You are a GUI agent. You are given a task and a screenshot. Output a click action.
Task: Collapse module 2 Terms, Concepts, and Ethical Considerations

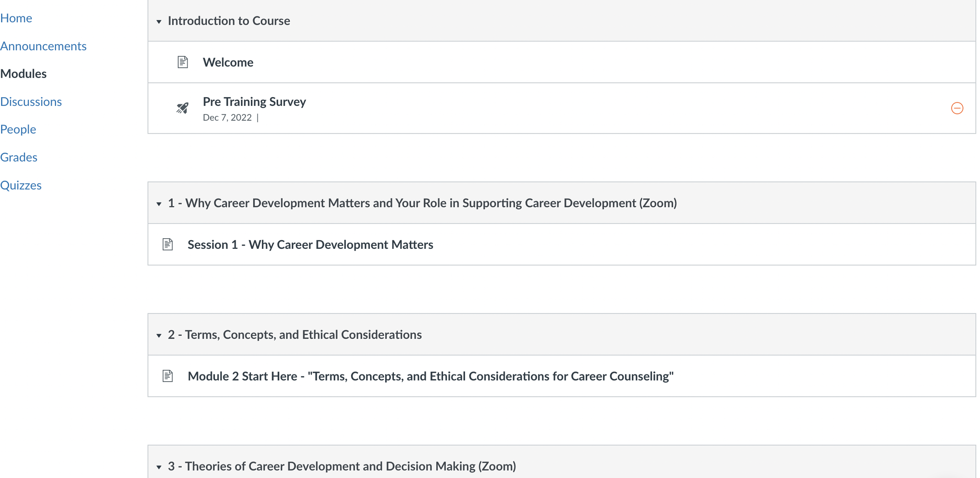coord(159,335)
